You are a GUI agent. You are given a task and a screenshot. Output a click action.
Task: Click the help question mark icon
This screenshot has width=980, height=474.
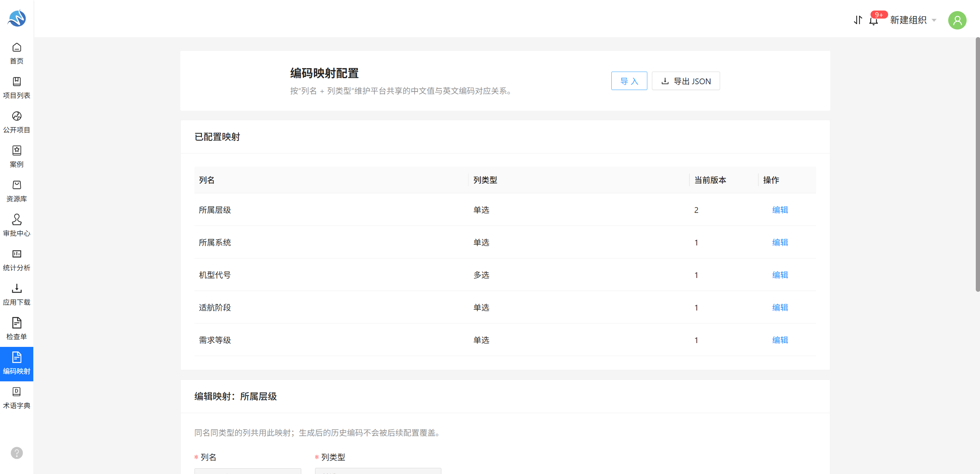[x=17, y=453]
